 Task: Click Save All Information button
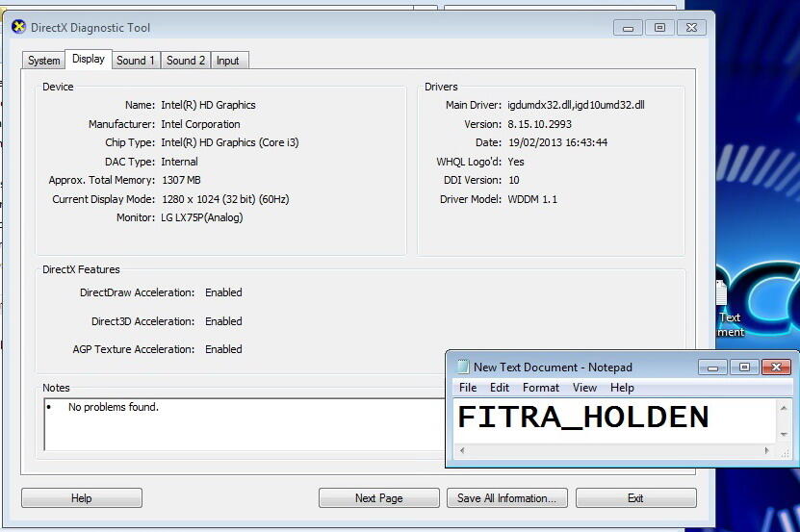pyautogui.click(x=507, y=497)
